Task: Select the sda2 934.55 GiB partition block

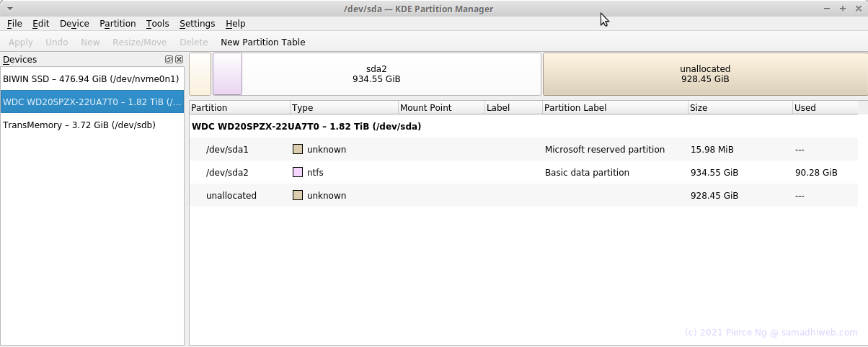Action: [x=376, y=74]
